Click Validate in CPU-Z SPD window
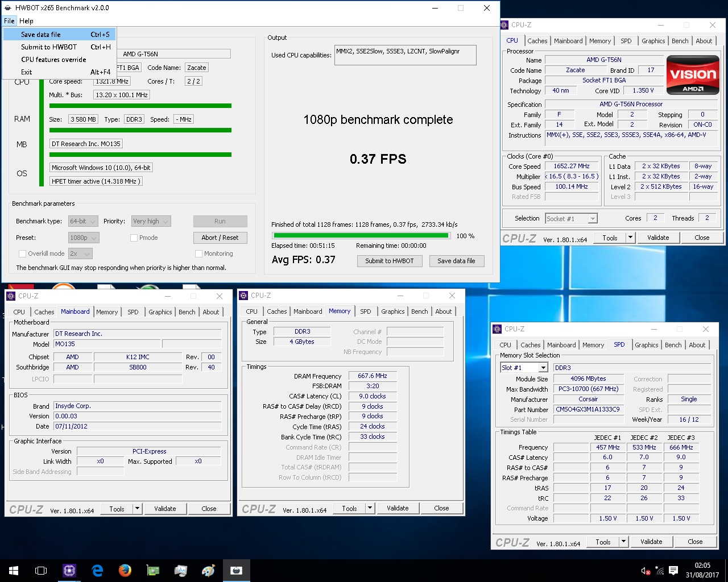The height and width of the screenshot is (582, 728). point(651,542)
